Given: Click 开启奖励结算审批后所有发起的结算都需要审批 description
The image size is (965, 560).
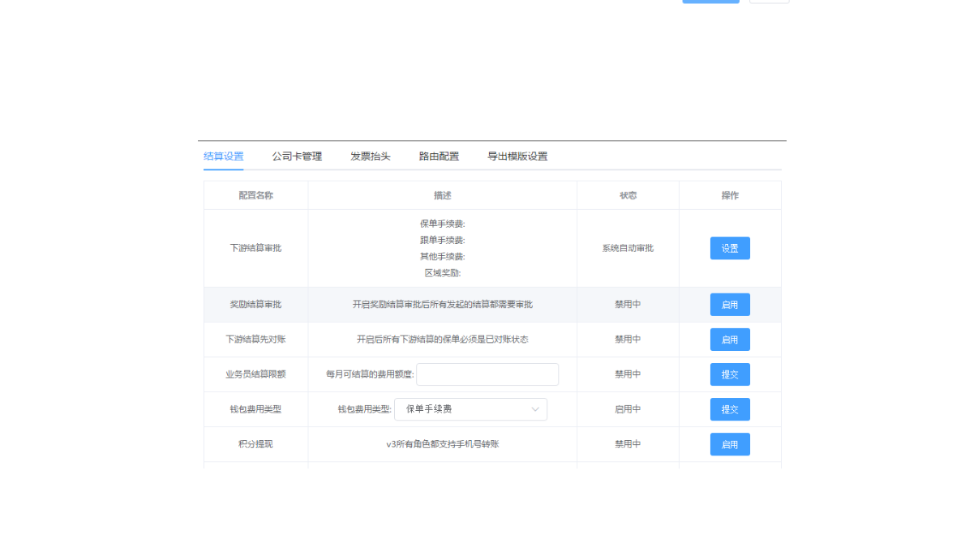Looking at the screenshot, I should pyautogui.click(x=443, y=305).
